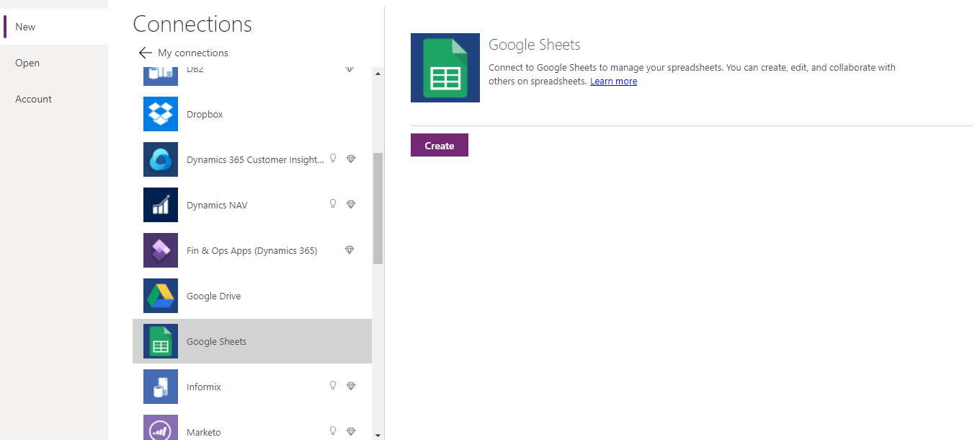Screen dimensions: 980x440
Task: Click preview lightbulb icon for Dynamics NAV
Action: pyautogui.click(x=333, y=204)
